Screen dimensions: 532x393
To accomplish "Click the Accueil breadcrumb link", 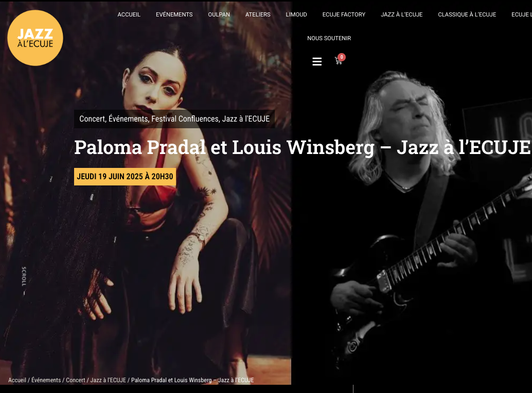I will pos(17,380).
